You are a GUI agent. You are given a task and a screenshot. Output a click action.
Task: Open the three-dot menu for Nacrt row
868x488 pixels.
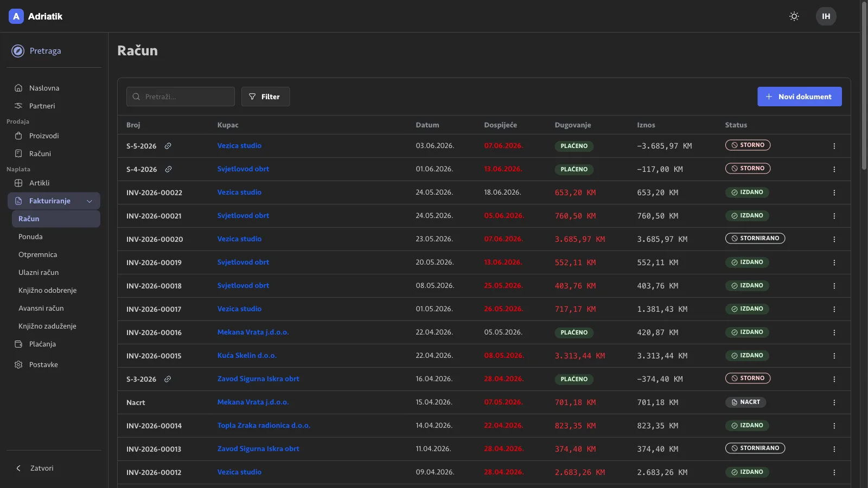point(834,402)
